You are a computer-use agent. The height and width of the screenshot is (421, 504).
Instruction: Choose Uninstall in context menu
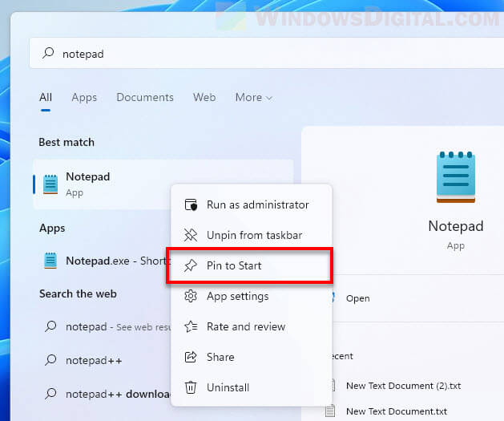click(x=252, y=387)
